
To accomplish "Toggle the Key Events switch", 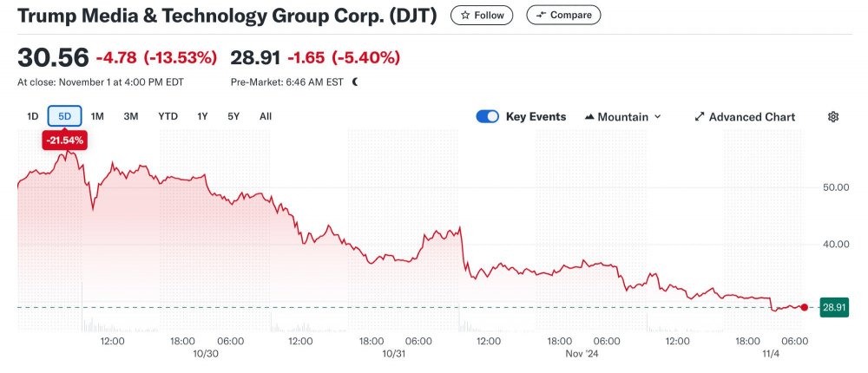I will (x=488, y=117).
